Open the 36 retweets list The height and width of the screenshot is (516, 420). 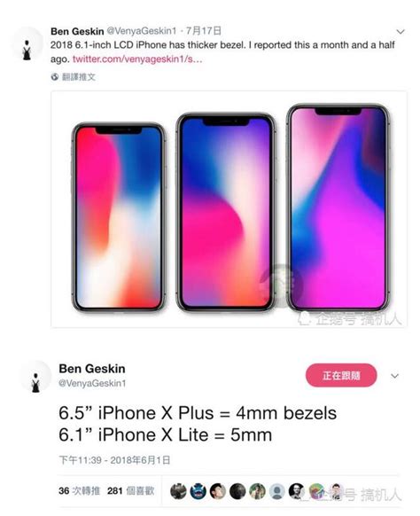click(79, 491)
